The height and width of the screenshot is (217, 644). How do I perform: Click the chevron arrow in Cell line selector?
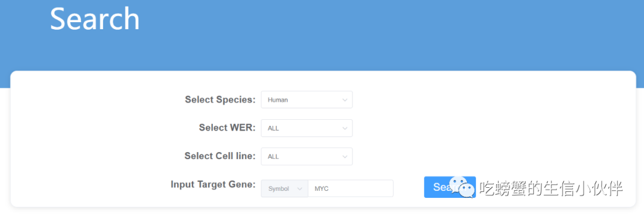click(345, 157)
